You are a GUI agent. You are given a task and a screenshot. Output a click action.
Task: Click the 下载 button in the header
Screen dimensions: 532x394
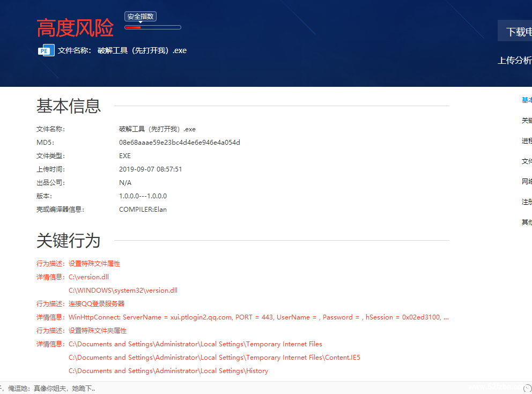tap(515, 31)
